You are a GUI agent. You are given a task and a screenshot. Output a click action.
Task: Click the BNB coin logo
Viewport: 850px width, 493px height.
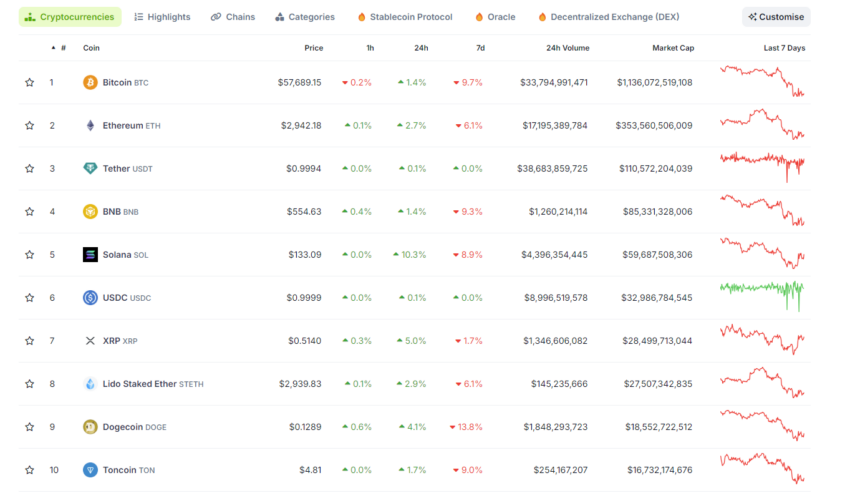(90, 212)
